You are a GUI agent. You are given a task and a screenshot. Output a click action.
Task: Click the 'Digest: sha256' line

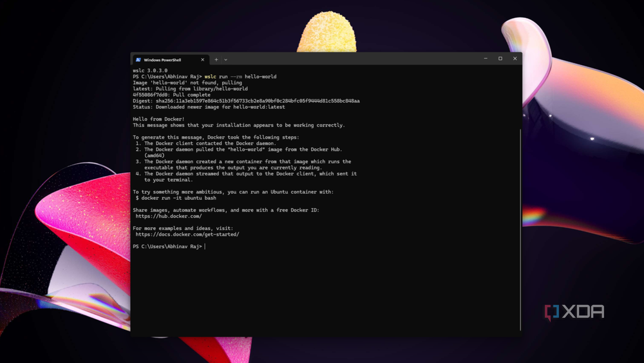pos(246,101)
